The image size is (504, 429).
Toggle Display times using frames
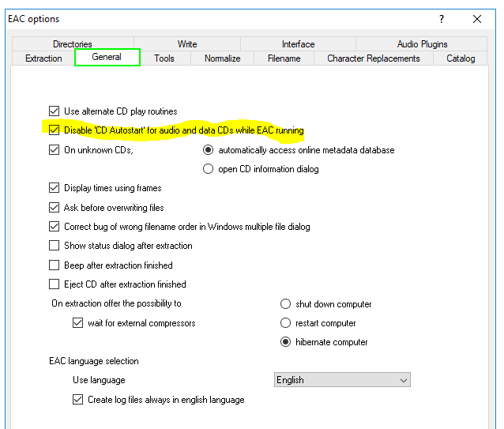click(54, 188)
